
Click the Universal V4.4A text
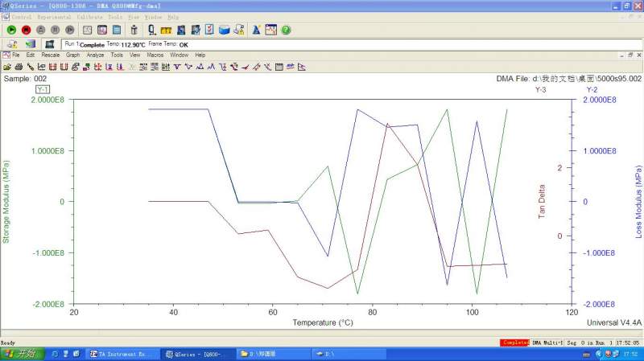(x=614, y=323)
